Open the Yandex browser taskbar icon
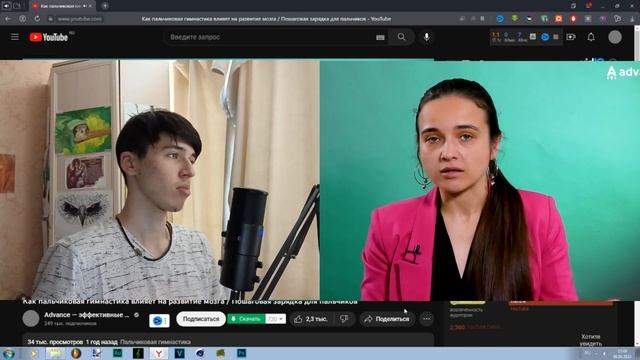The image size is (640, 360). pos(159,353)
